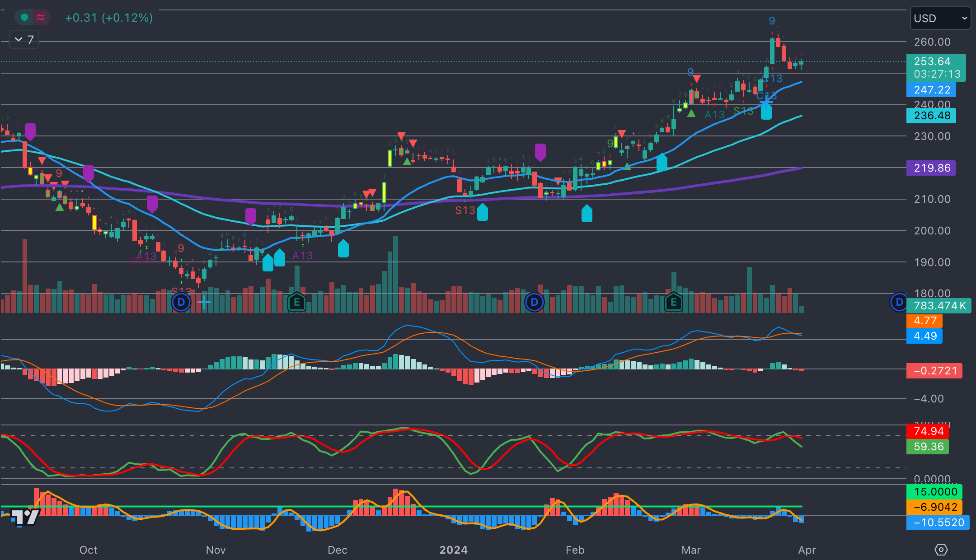This screenshot has height=560, width=976.
Task: Click blue oscillator value −10.5520
Action: pyautogui.click(x=938, y=523)
